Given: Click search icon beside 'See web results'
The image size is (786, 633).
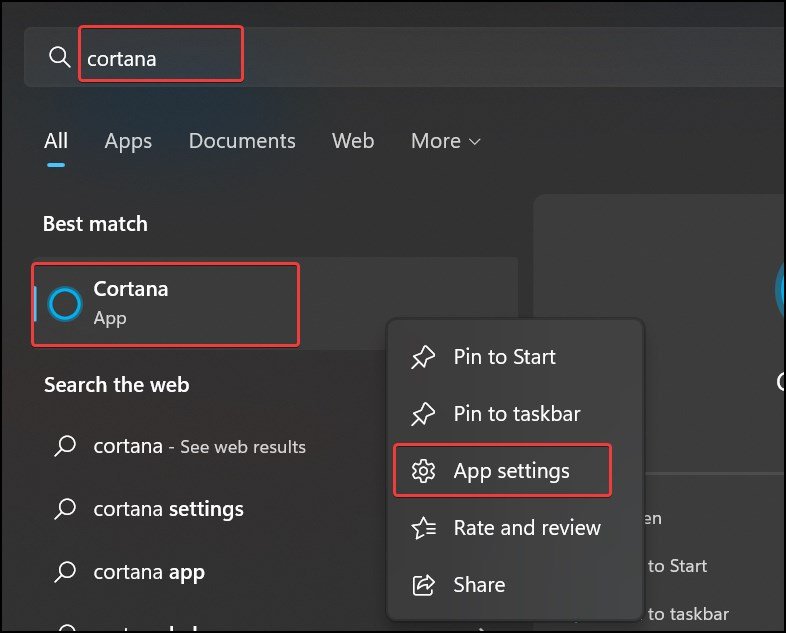Looking at the screenshot, I should (65, 446).
